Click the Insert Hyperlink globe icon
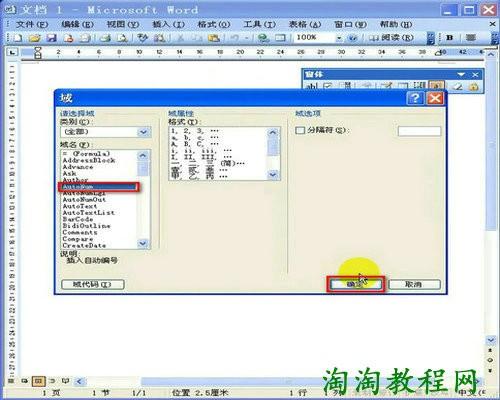Screen dimensions: 500x400 coord(264,38)
